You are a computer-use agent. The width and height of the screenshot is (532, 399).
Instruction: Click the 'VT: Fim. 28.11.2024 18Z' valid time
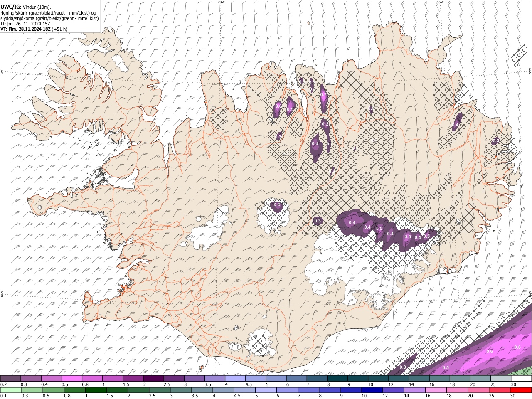(x=25, y=29)
